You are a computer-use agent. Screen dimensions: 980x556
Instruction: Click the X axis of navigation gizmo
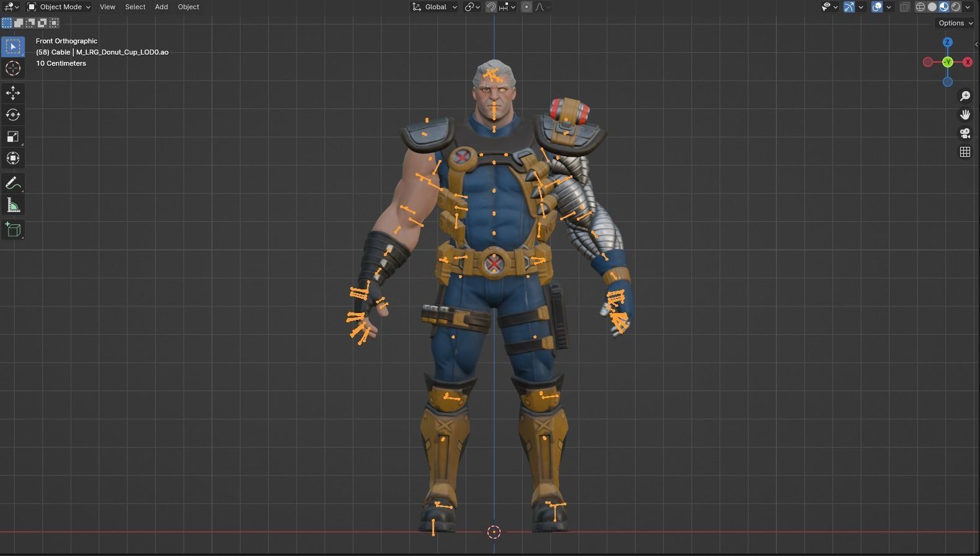pos(967,62)
